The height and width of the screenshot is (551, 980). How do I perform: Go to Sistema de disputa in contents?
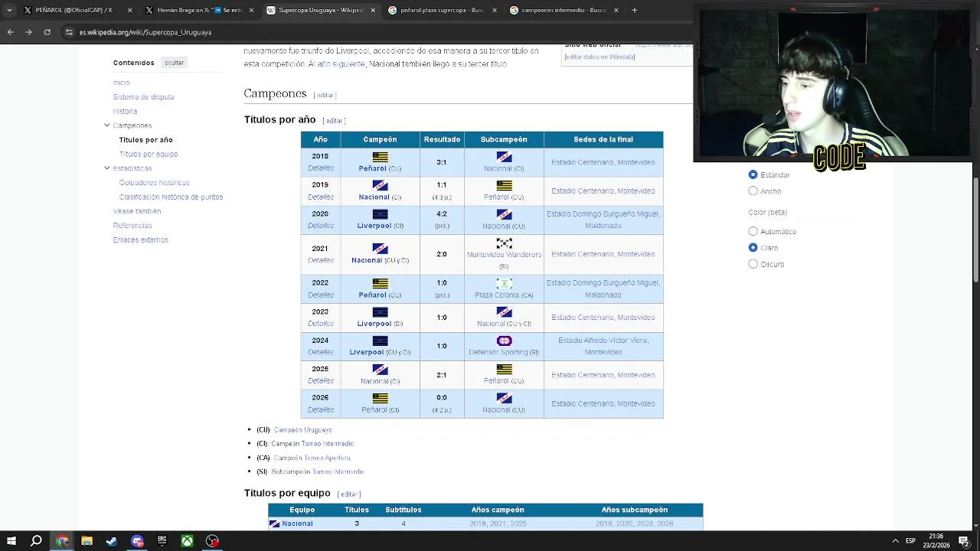(x=143, y=96)
